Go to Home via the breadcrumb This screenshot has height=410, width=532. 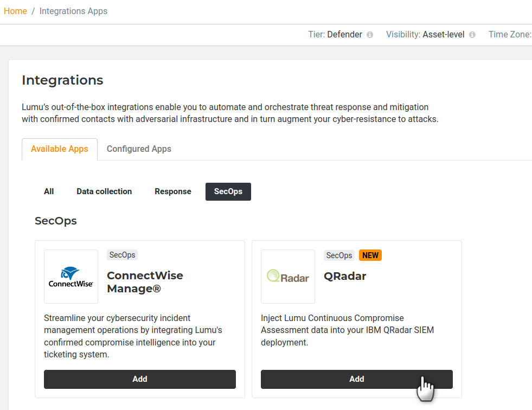(15, 11)
